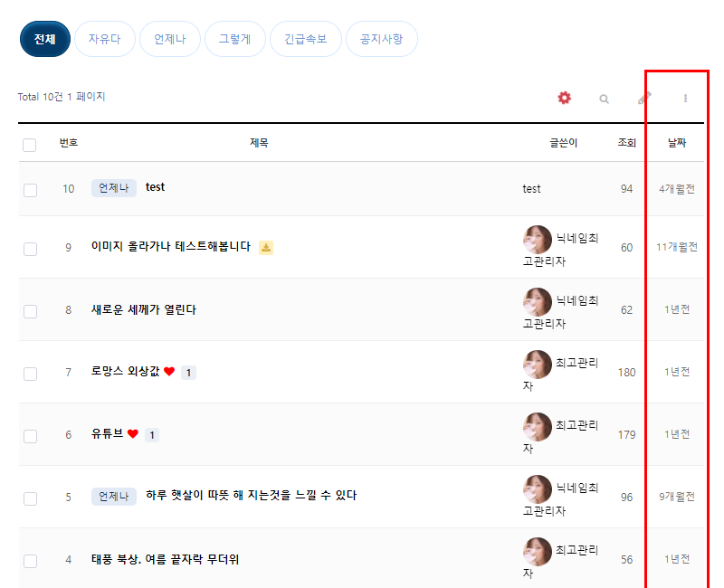
Task: Click the red admin gear icon
Action: pos(565,98)
